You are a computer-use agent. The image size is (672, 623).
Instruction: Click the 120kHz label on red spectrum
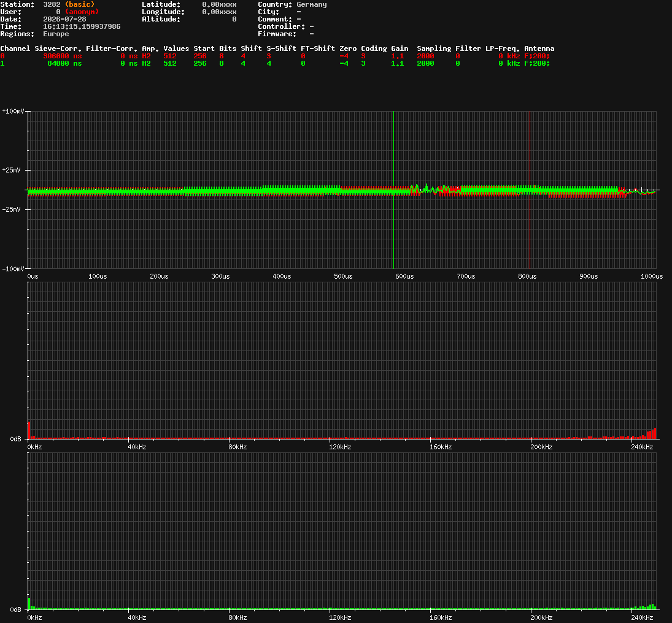click(340, 447)
